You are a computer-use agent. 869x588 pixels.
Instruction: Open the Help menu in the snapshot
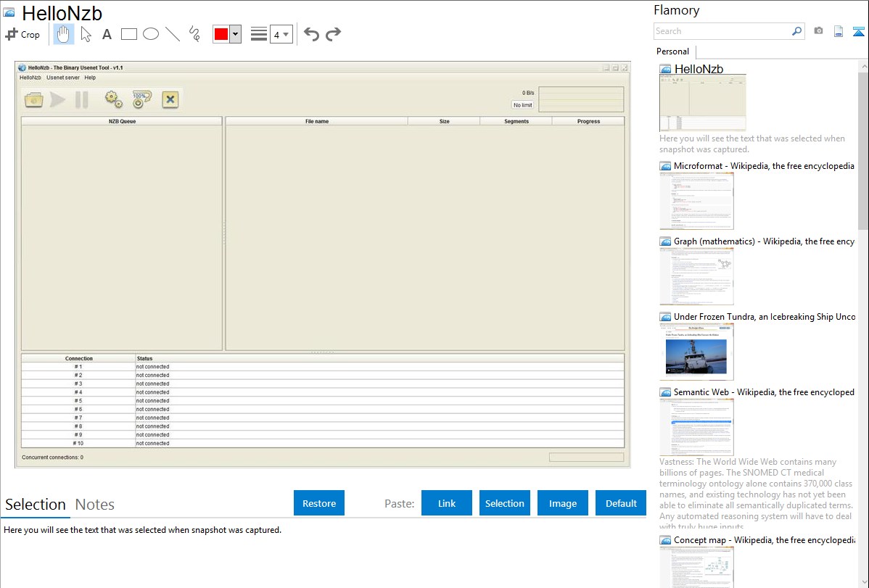click(91, 78)
